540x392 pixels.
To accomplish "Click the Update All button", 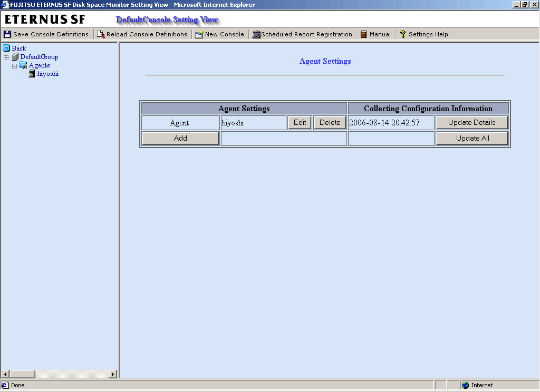I will 472,139.
